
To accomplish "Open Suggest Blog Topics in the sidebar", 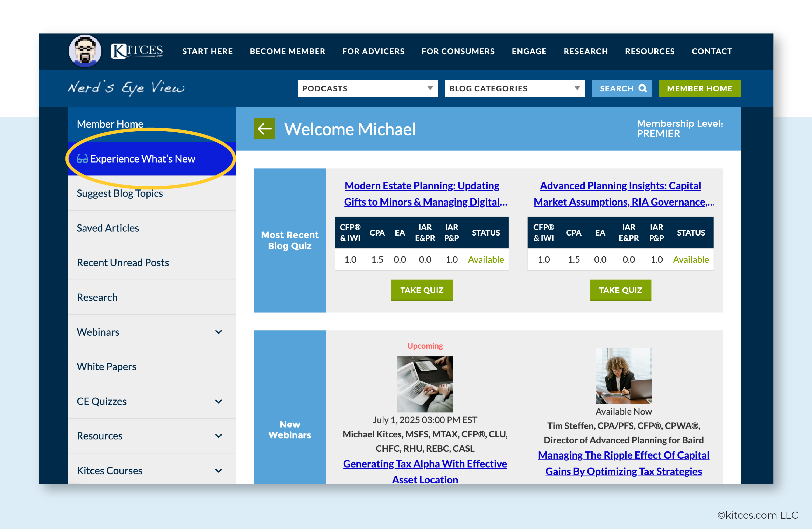I will pyautogui.click(x=152, y=193).
